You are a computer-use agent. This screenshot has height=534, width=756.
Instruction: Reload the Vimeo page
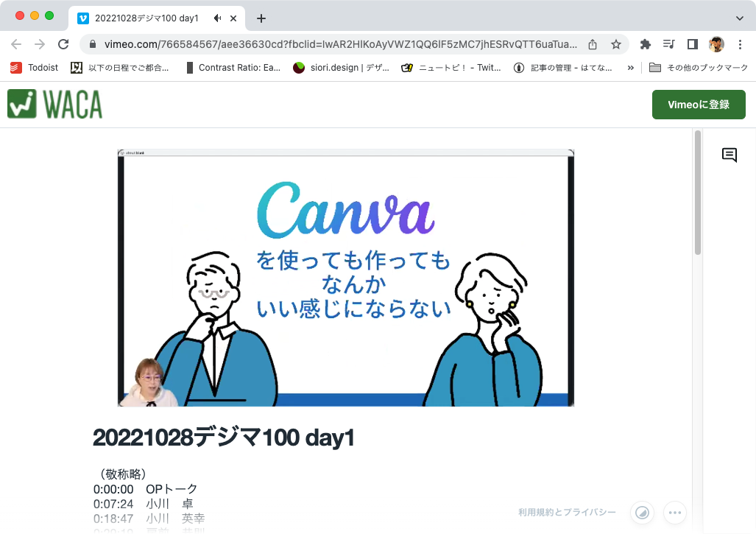63,44
